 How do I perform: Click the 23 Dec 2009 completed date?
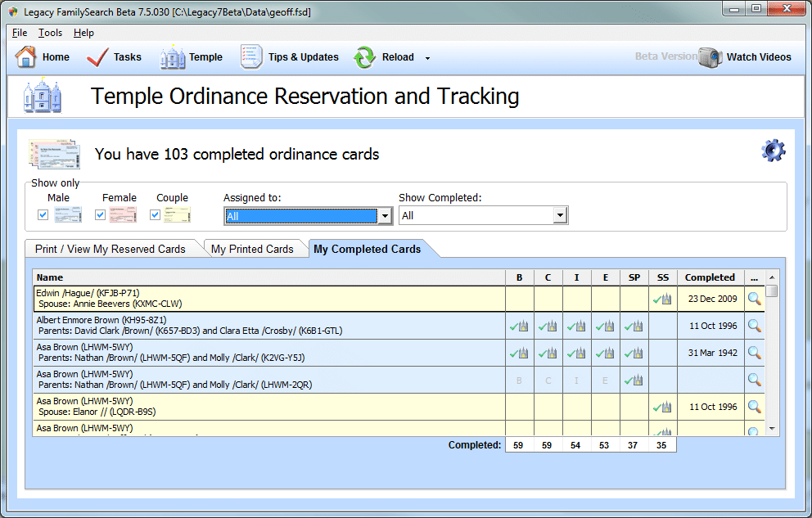tap(713, 299)
